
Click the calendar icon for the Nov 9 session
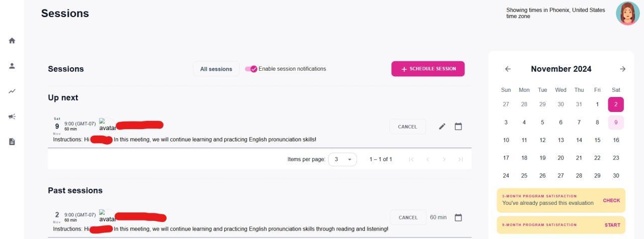coord(458,127)
